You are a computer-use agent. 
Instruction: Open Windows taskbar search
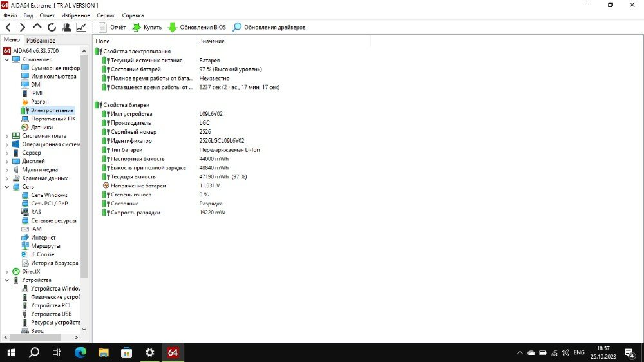click(x=33, y=352)
